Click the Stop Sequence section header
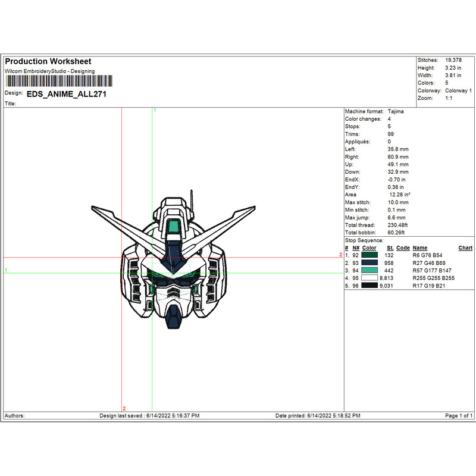This screenshot has width=476, height=476. [x=365, y=240]
